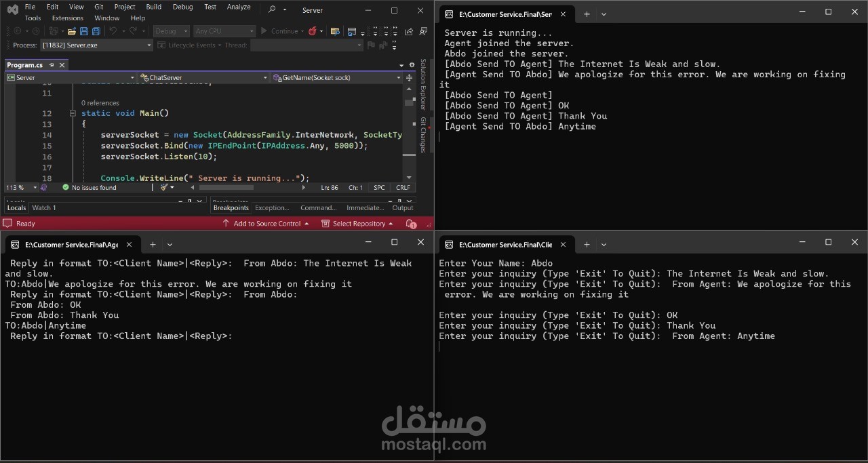Viewport: 868px width, 463px height.
Task: Toggle the CRLF line ending indicator
Action: [403, 188]
